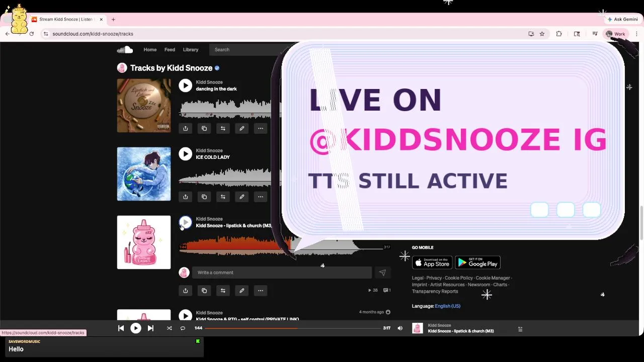Open the Charts footer link

click(x=500, y=285)
